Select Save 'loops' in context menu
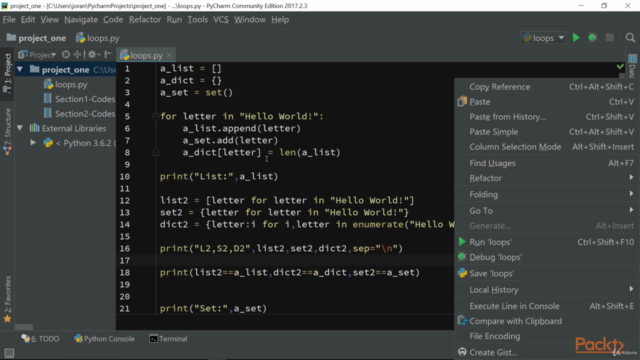This screenshot has width=640, height=360. [x=546, y=273]
